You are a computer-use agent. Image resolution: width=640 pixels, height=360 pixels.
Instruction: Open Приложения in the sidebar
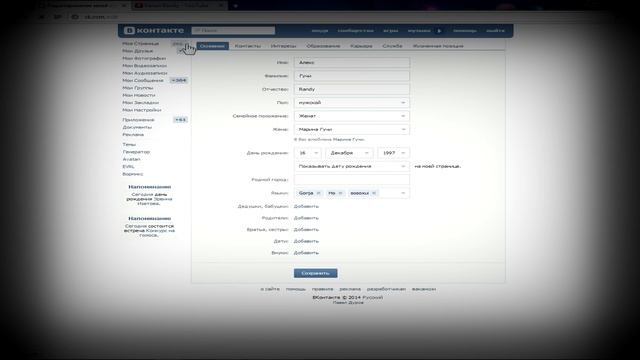[x=138, y=120]
